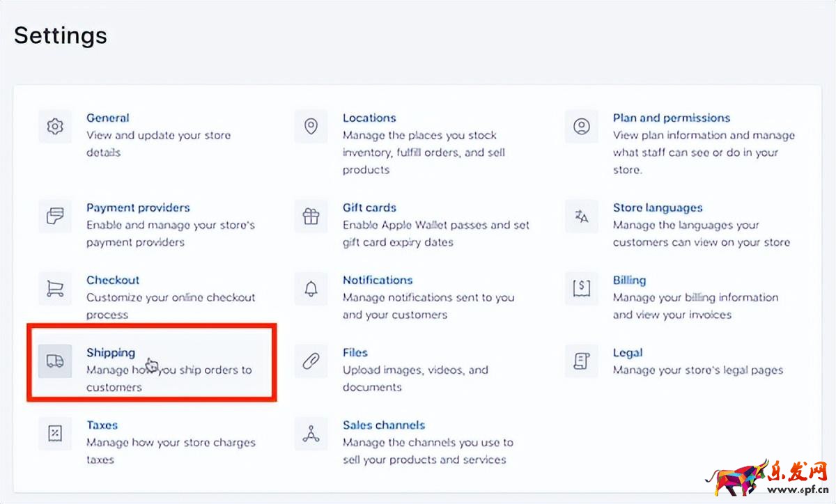The height and width of the screenshot is (504, 836).
Task: Click the Taxes percent icon
Action: click(55, 433)
